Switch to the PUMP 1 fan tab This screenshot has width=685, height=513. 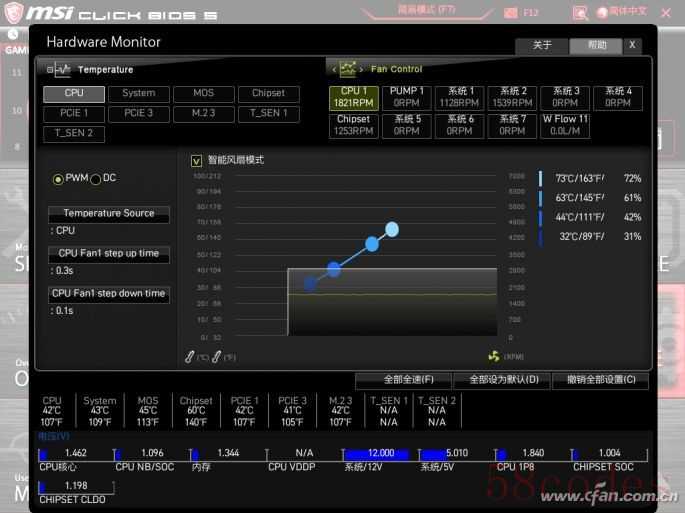point(406,97)
